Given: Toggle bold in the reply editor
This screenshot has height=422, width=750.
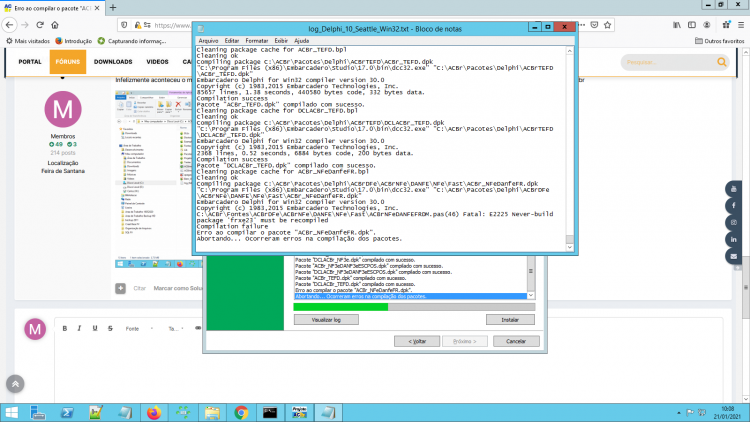Looking at the screenshot, I should [65, 328].
